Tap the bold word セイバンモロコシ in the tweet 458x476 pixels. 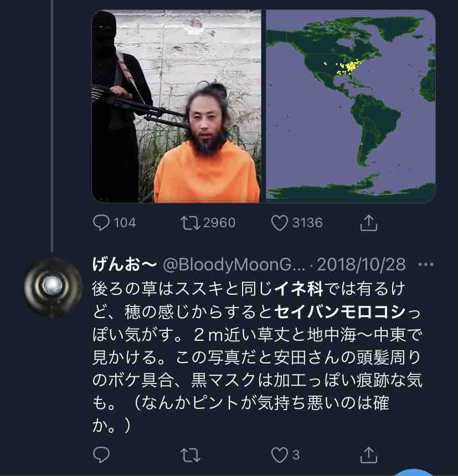(x=339, y=312)
